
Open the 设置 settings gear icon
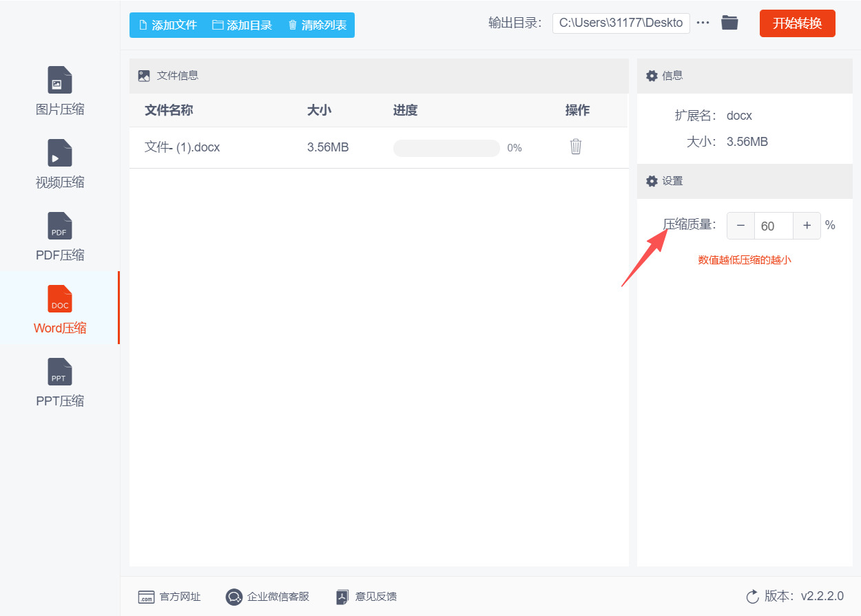tap(652, 181)
